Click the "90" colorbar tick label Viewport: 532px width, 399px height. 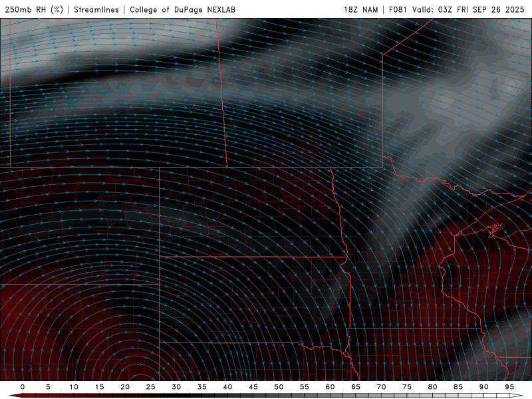pos(484,387)
